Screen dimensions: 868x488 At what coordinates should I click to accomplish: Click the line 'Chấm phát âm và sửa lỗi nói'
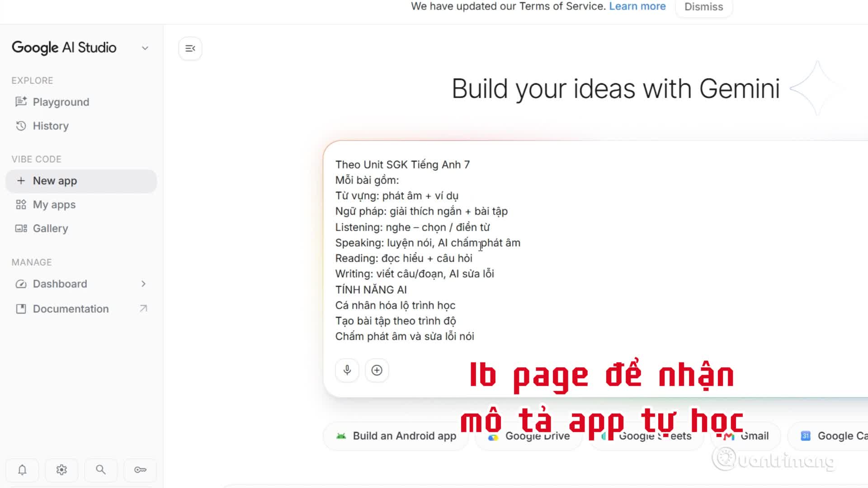pyautogui.click(x=405, y=337)
